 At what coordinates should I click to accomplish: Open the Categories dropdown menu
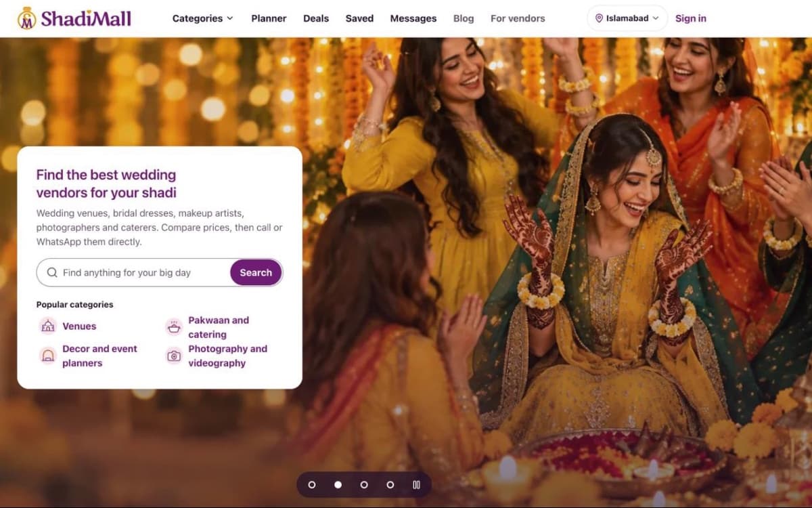pos(202,18)
